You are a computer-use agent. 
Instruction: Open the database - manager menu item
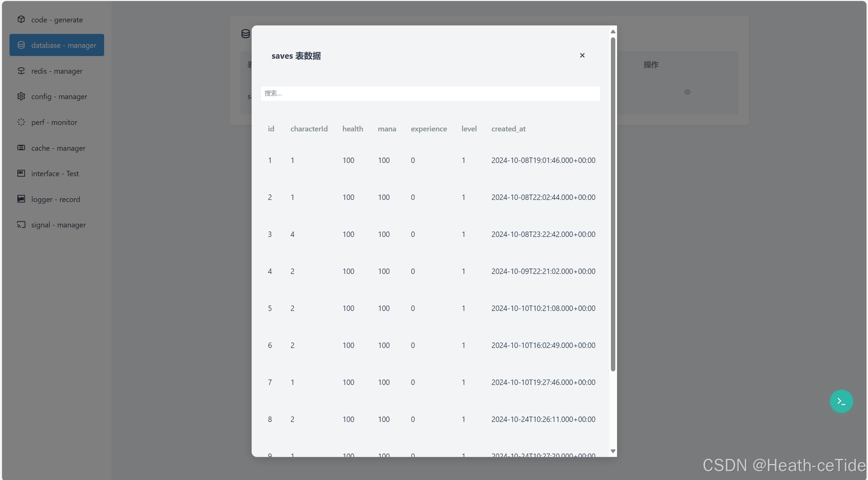click(x=57, y=45)
